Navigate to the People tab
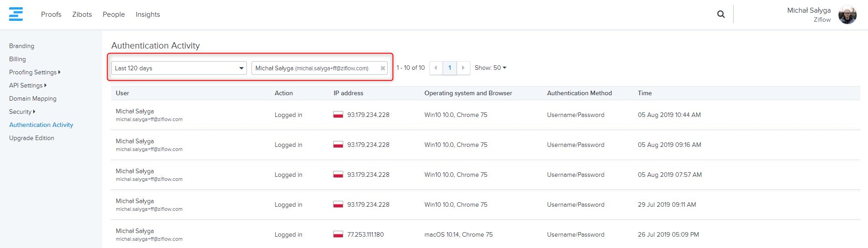The height and width of the screenshot is (248, 868). click(x=113, y=15)
